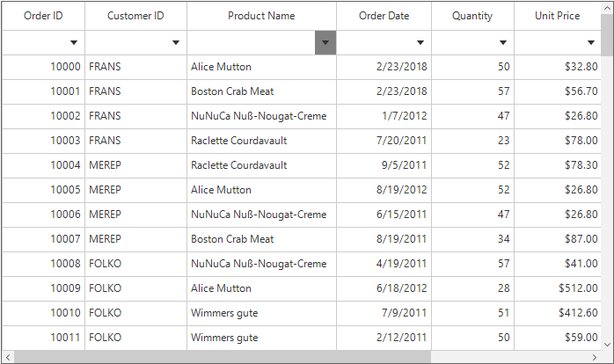The image size is (614, 364).
Task: Select Alice Mutton in order 10000 row
Action: (x=261, y=68)
